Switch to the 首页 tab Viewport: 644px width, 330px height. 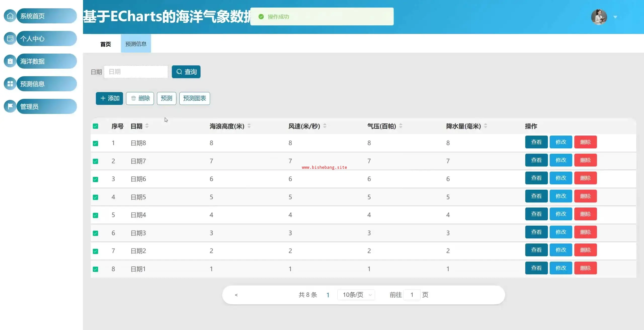point(105,44)
